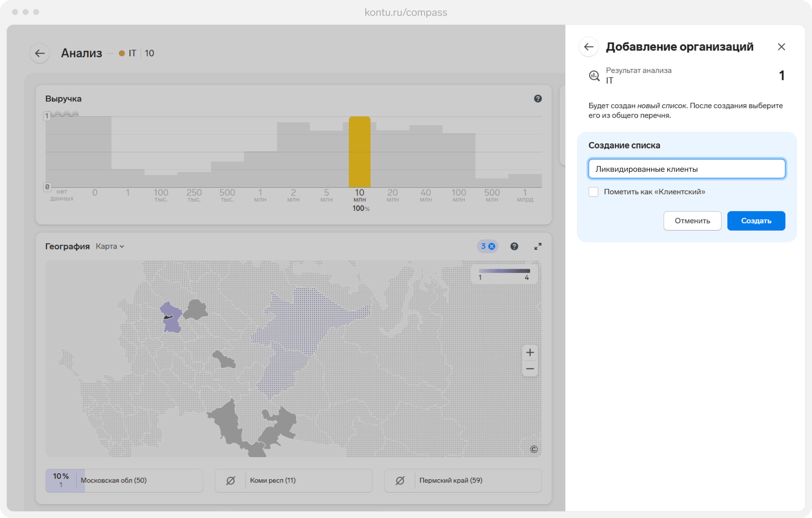Click back arrow in Добавление организаций panel
This screenshot has width=812, height=518.
tap(589, 47)
